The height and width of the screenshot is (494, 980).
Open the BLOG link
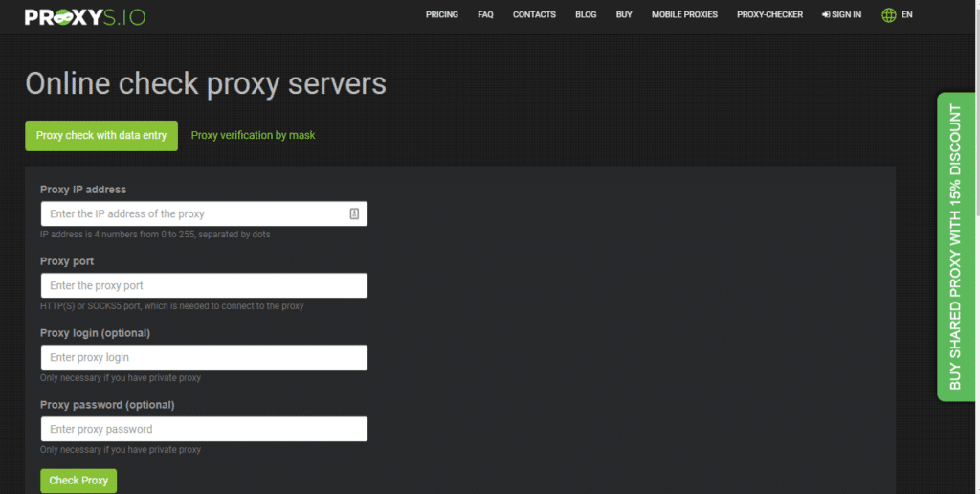[586, 15]
